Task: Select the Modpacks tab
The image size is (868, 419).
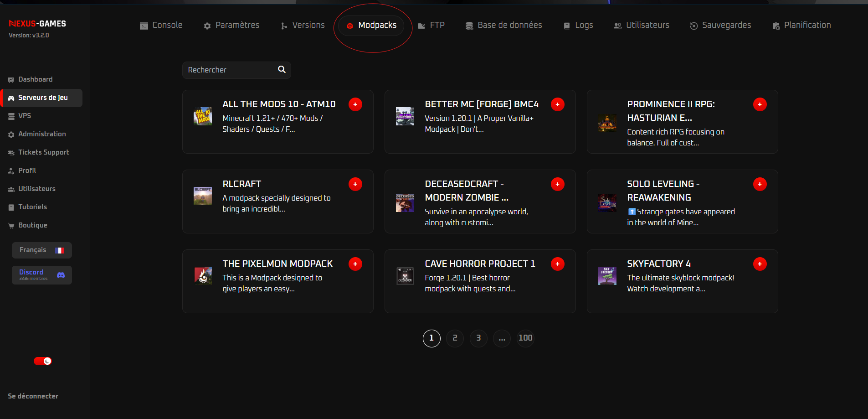Action: pyautogui.click(x=371, y=26)
